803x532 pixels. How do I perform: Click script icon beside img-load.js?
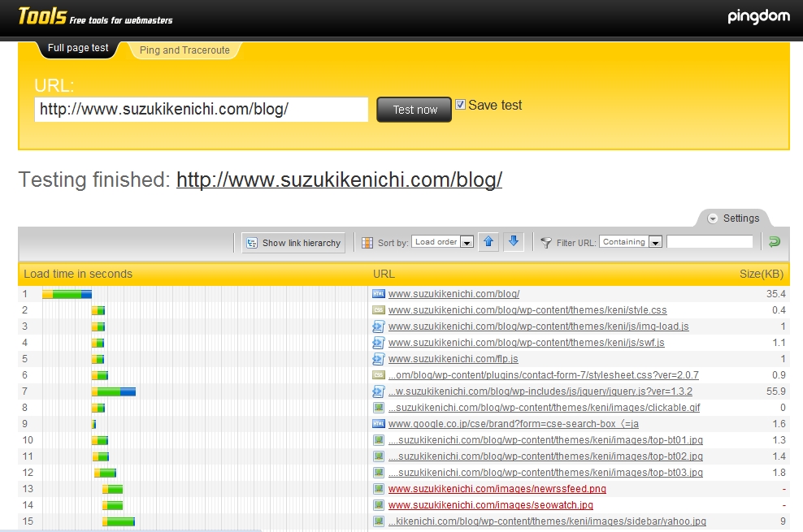point(379,327)
